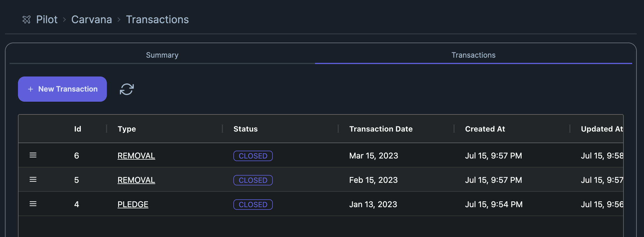
Task: Open the PLEDGE transaction detail
Action: coord(133,204)
